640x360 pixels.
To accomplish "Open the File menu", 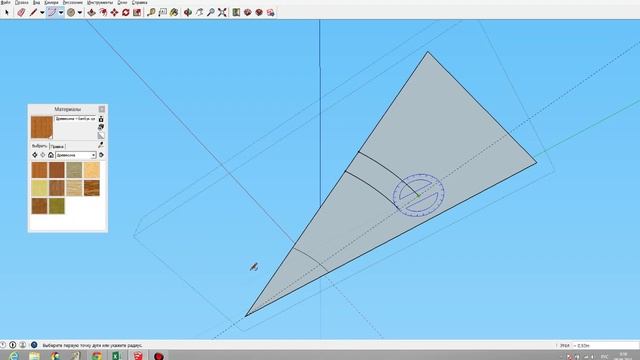I will click(5, 2).
